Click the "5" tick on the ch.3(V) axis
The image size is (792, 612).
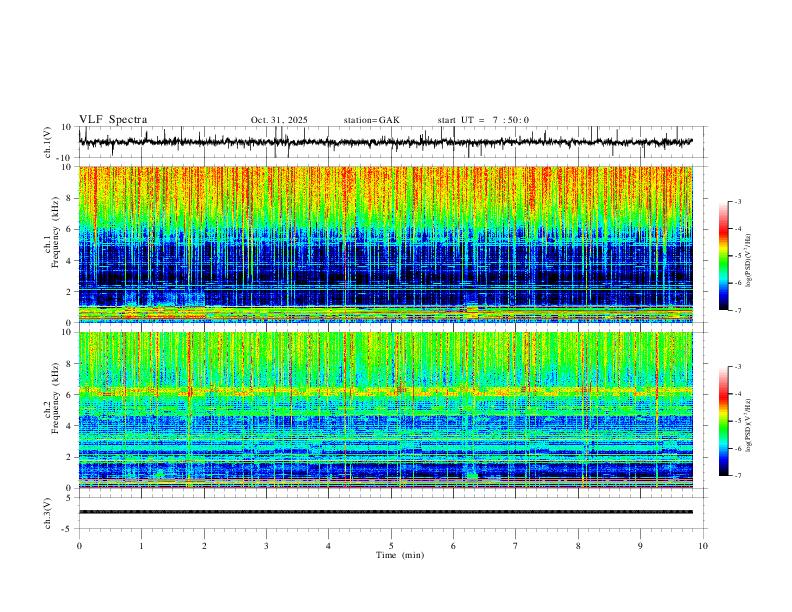tap(69, 498)
